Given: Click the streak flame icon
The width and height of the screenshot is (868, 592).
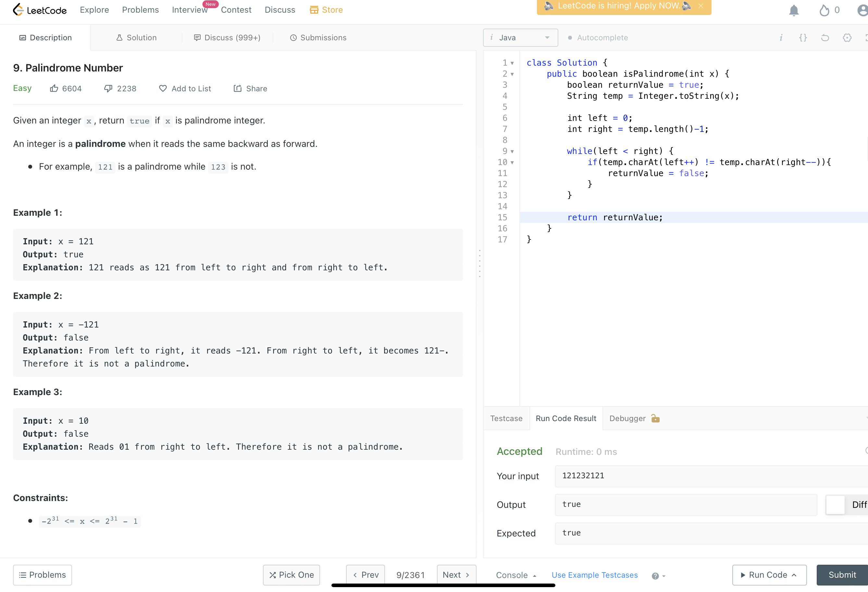Looking at the screenshot, I should pos(824,10).
